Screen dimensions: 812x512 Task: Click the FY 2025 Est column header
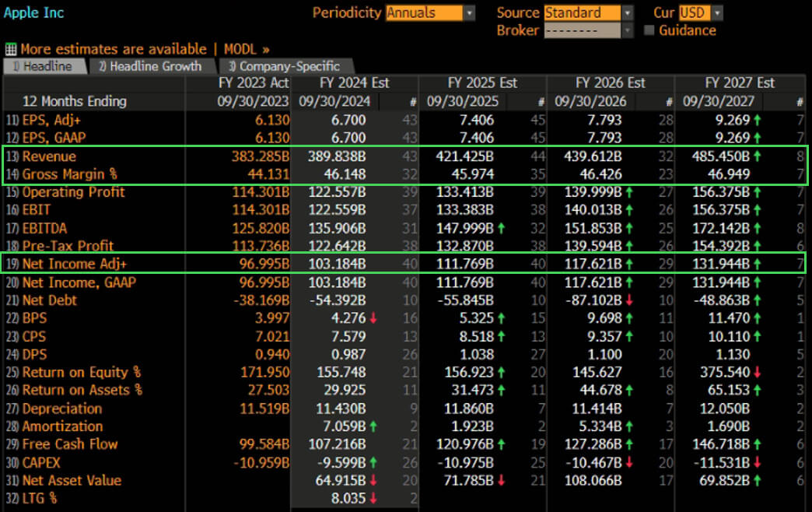click(482, 83)
